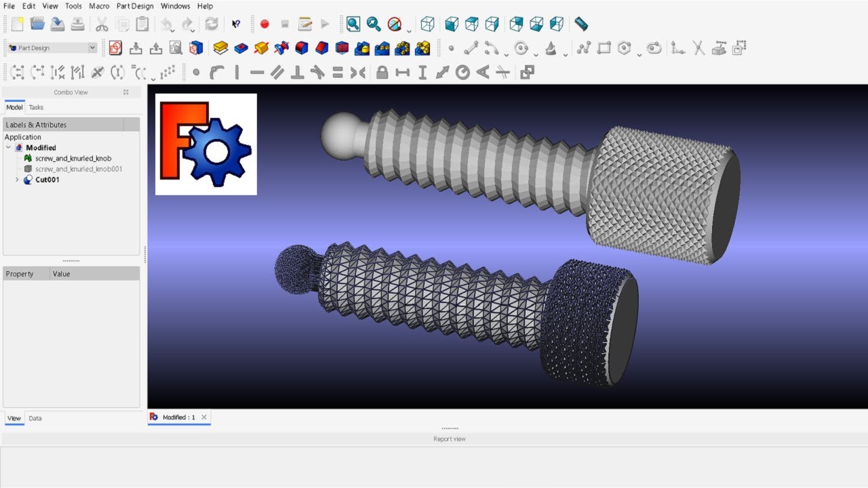Click the Lock constraint padlock icon
This screenshot has height=488, width=868.
pyautogui.click(x=382, y=72)
